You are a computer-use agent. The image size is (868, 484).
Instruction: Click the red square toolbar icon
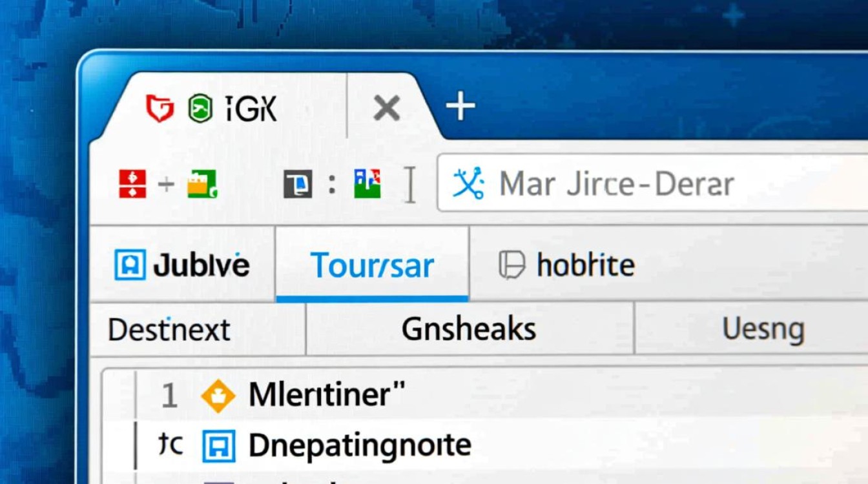tap(132, 184)
